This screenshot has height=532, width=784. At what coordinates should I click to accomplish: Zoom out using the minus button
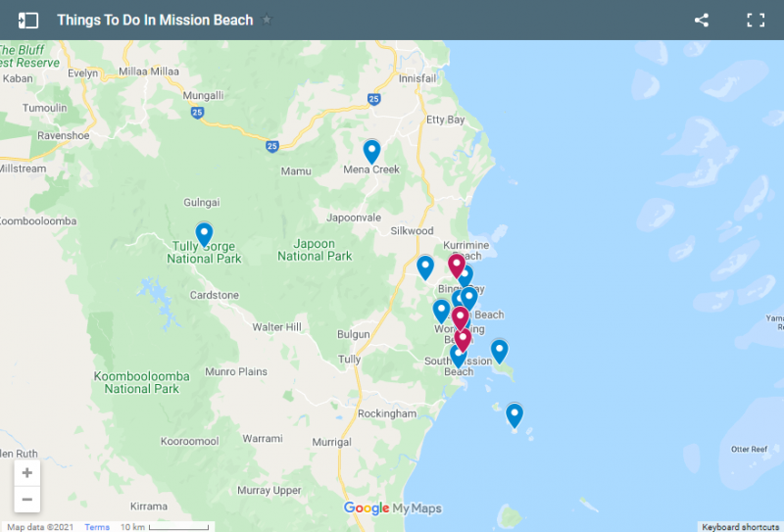tap(27, 500)
